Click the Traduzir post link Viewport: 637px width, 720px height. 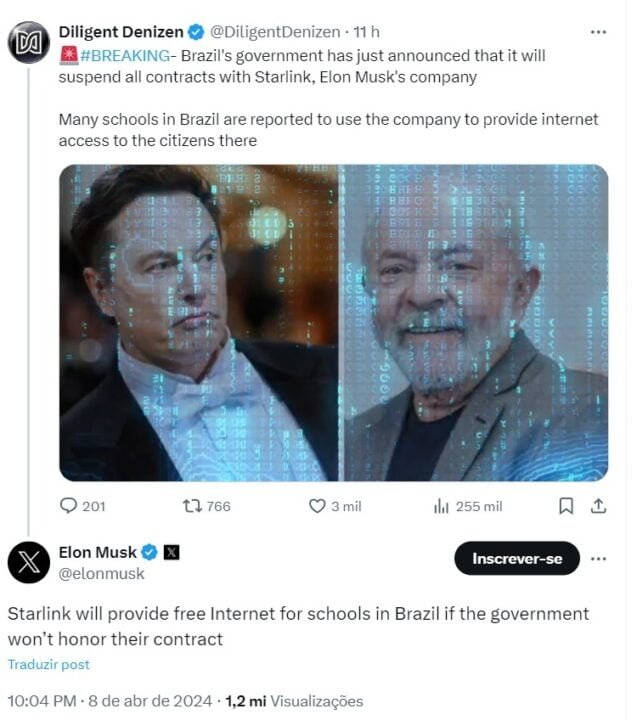pyautogui.click(x=48, y=664)
